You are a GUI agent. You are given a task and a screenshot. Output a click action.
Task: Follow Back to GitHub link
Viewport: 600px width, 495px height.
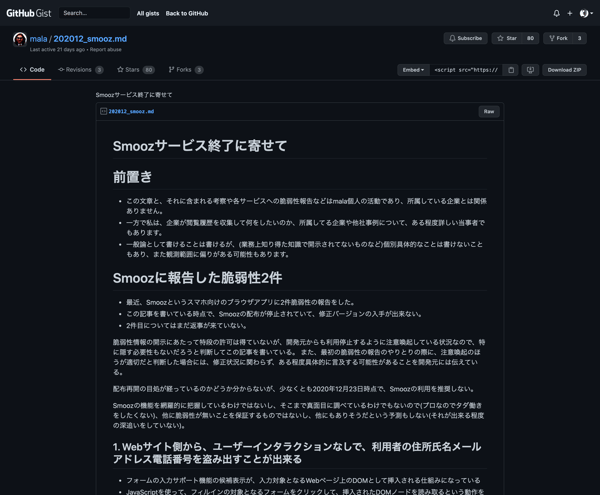pos(187,13)
